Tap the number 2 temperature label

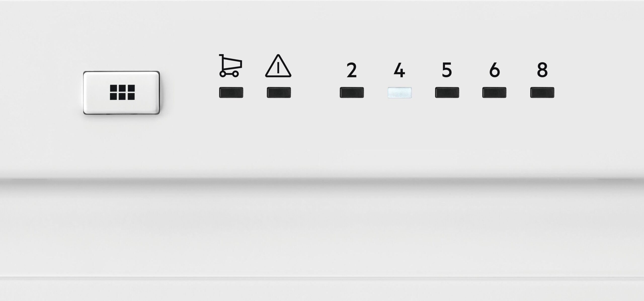(x=352, y=70)
